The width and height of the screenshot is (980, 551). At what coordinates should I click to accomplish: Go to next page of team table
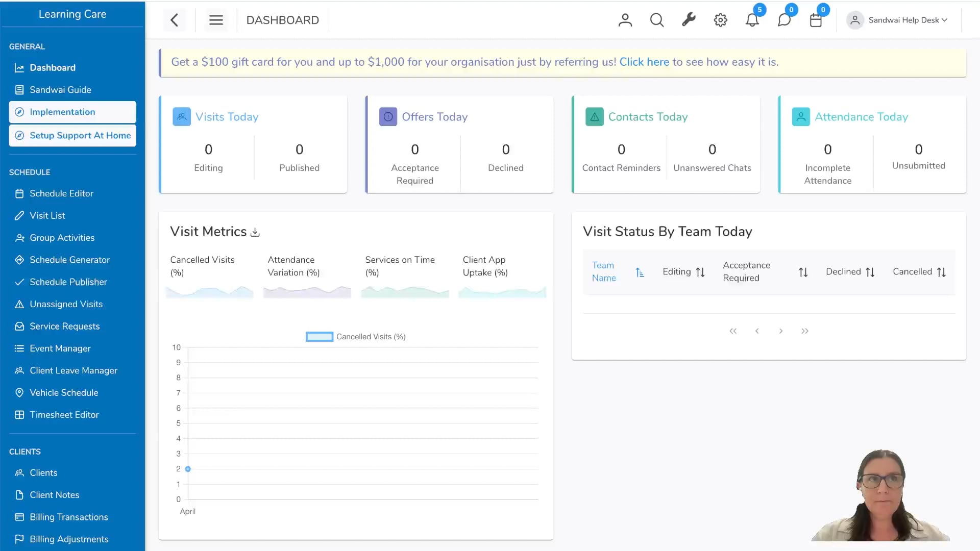(781, 331)
